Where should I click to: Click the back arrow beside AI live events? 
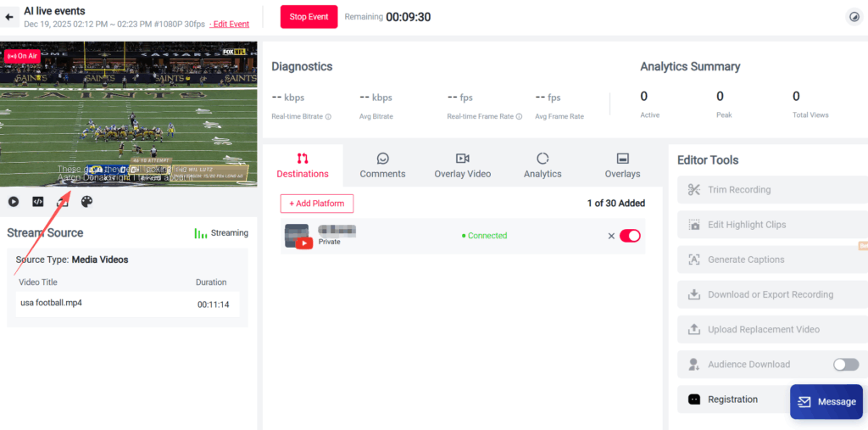click(8, 17)
